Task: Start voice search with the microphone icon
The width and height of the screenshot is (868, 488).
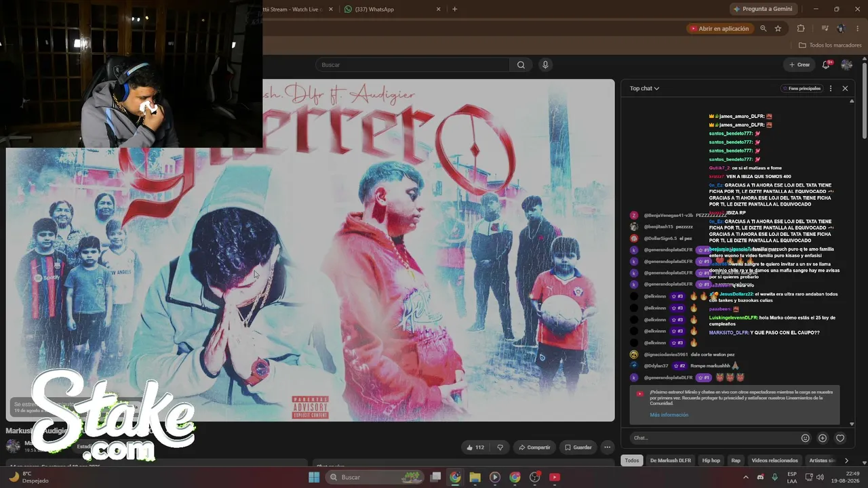Action: coord(545,65)
